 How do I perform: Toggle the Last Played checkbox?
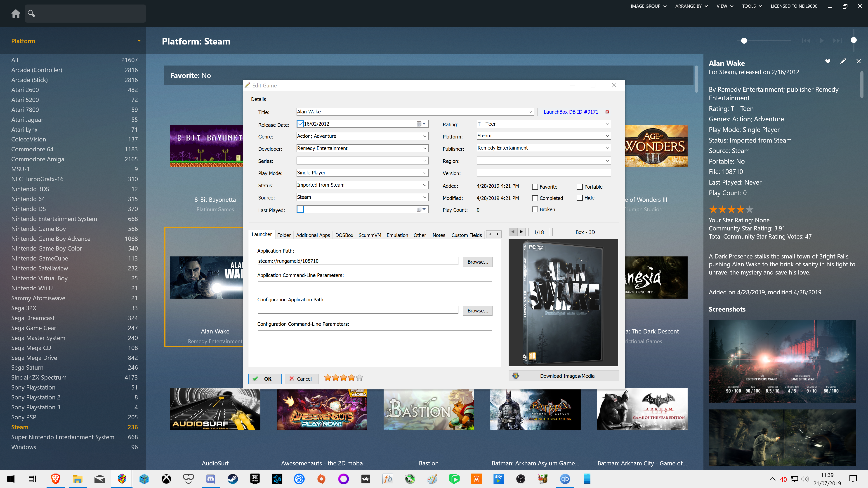tap(300, 209)
